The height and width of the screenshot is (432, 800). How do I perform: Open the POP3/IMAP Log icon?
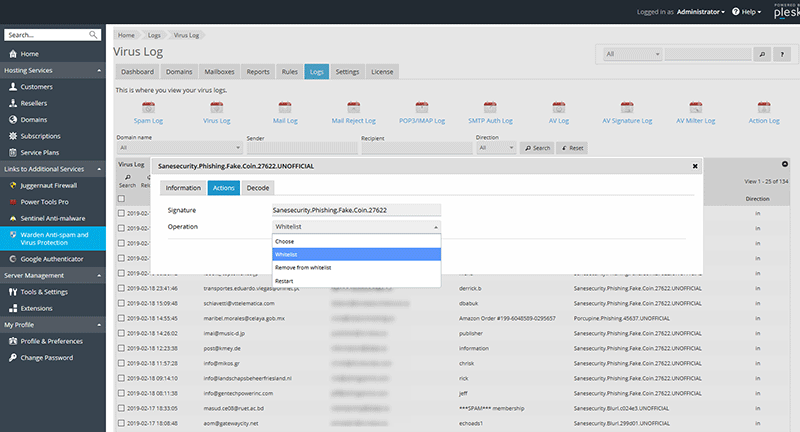pos(423,109)
